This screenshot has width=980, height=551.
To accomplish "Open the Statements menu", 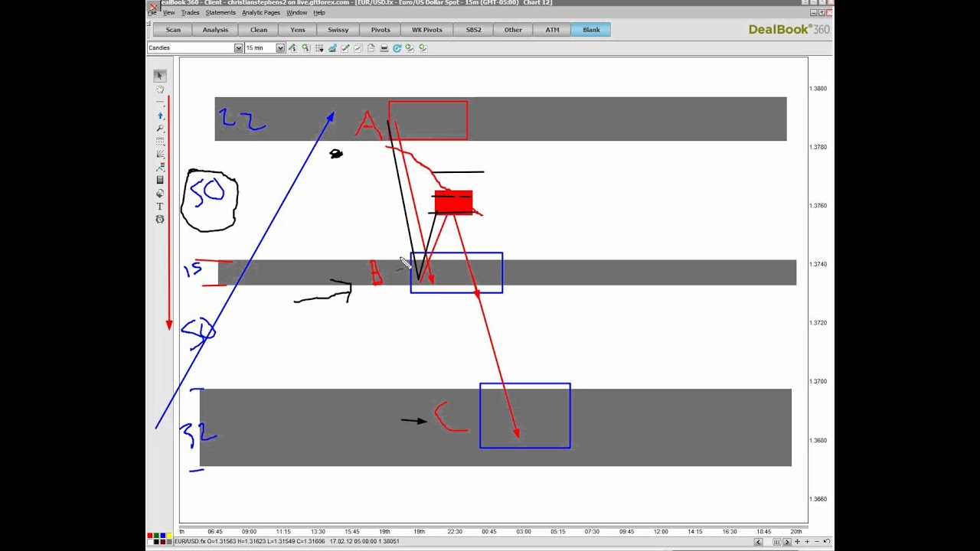I will (x=220, y=13).
